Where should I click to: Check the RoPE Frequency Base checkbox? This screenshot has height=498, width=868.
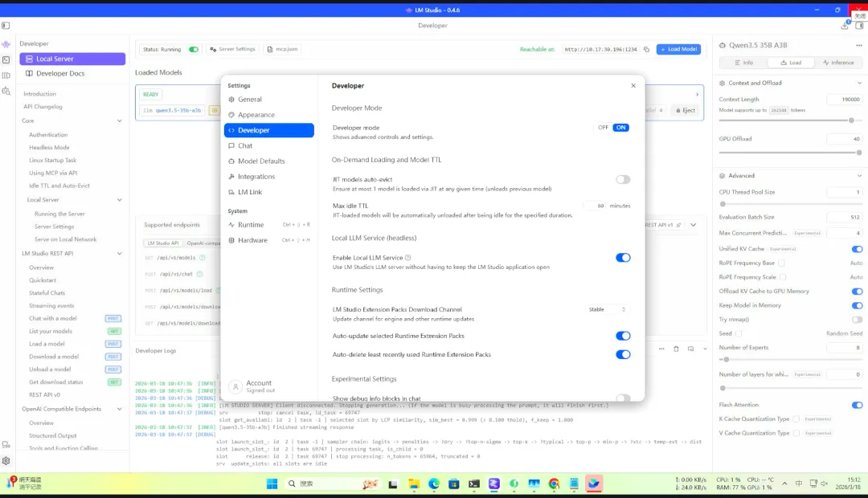tap(781, 263)
